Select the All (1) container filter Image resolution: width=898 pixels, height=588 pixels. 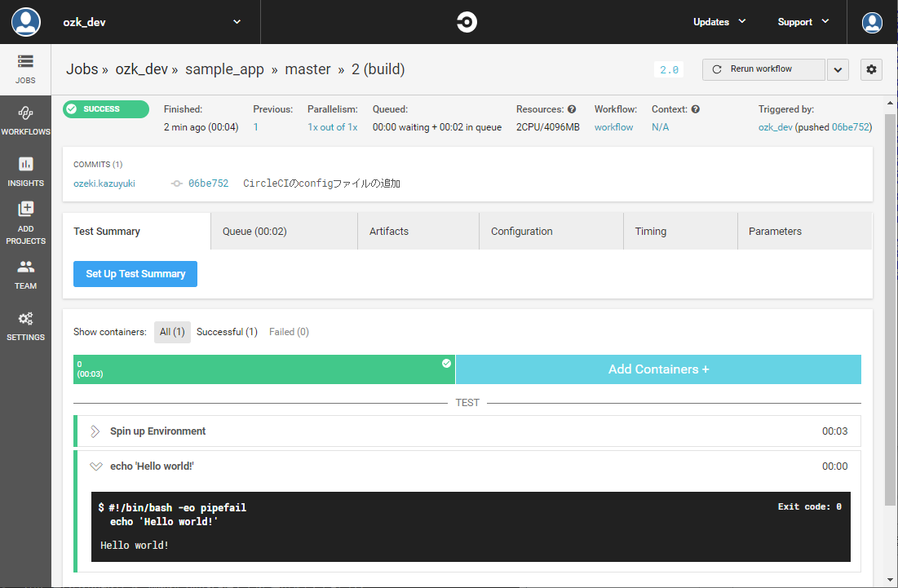[172, 331]
